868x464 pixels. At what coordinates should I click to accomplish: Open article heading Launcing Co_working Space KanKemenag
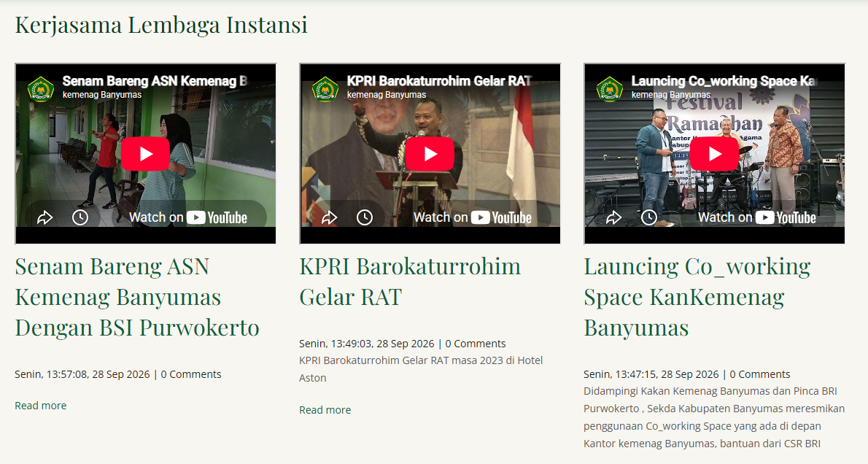[697, 298]
